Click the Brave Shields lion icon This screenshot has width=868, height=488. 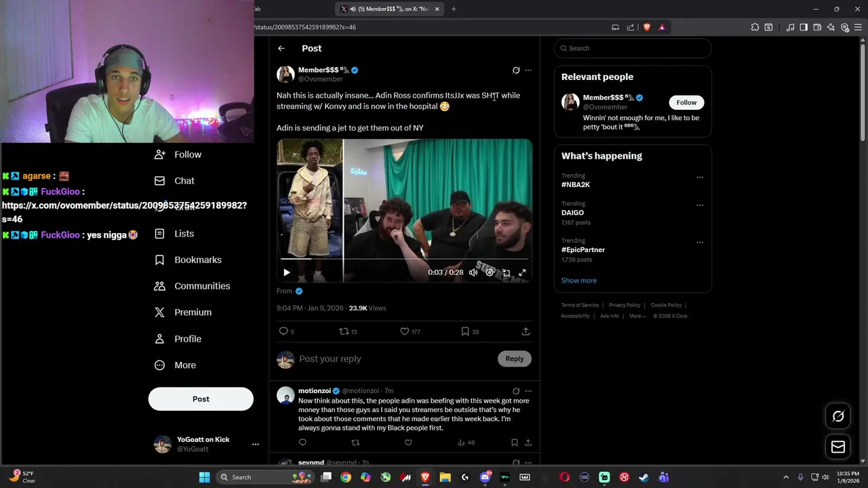pyautogui.click(x=646, y=27)
